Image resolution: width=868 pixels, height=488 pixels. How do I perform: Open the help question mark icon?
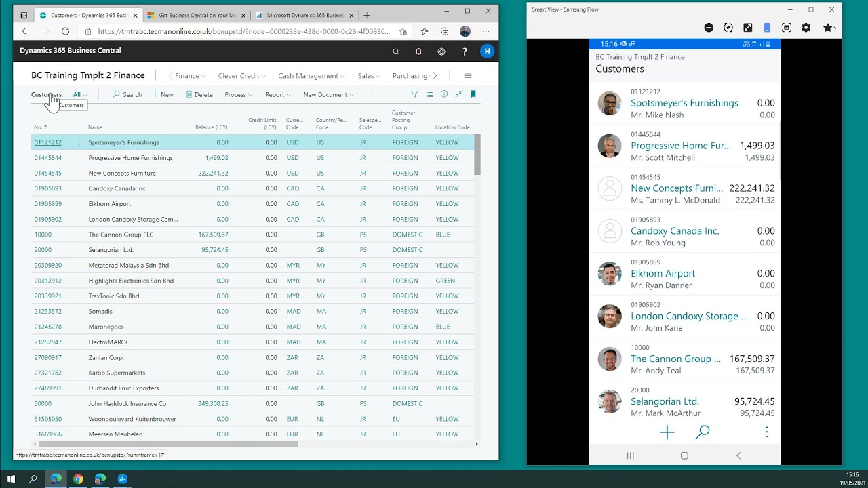point(465,52)
